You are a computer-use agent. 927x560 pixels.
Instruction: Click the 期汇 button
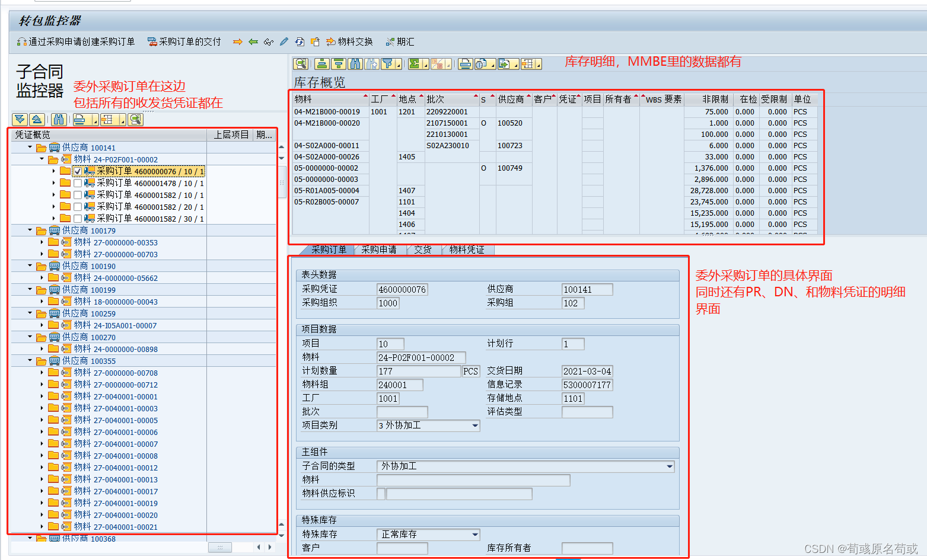click(x=400, y=41)
